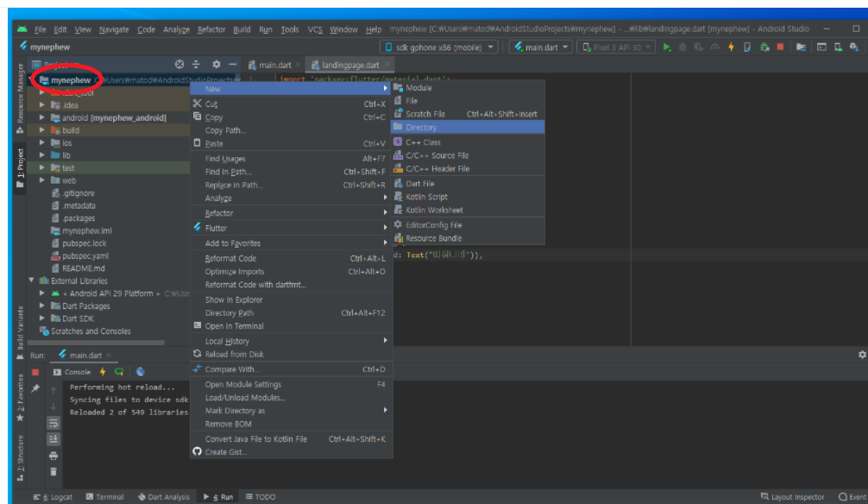Click the collapse all icon in Project panel
The width and height of the screenshot is (868, 504).
point(196,64)
